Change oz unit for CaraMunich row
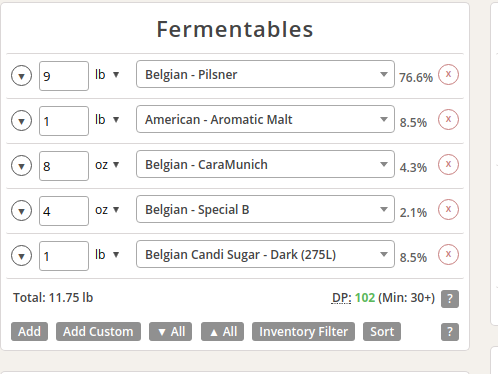 (x=107, y=165)
